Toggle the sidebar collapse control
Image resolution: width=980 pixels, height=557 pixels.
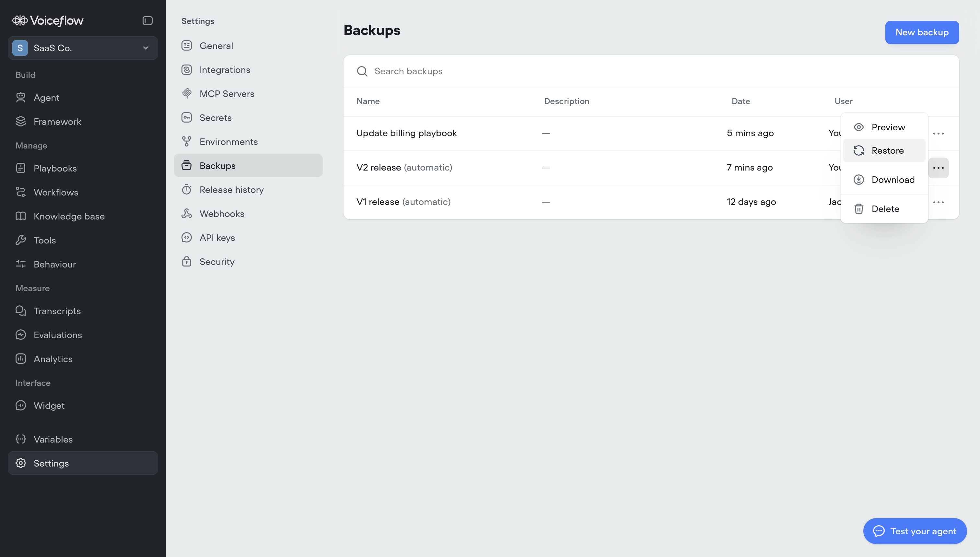pos(147,21)
